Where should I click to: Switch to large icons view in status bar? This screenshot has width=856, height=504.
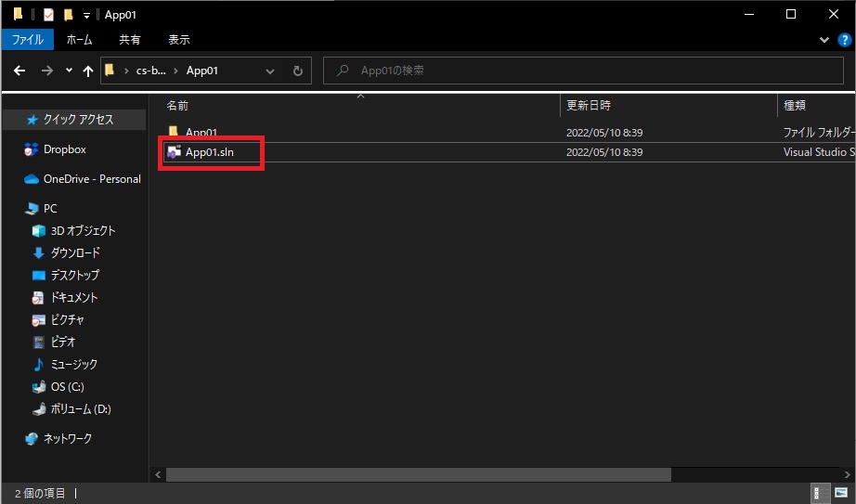point(840,494)
